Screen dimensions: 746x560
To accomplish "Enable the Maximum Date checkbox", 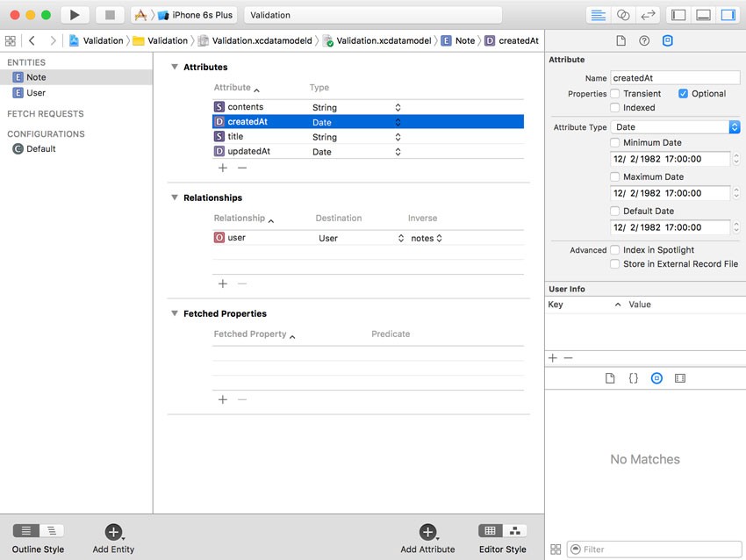I will point(614,177).
